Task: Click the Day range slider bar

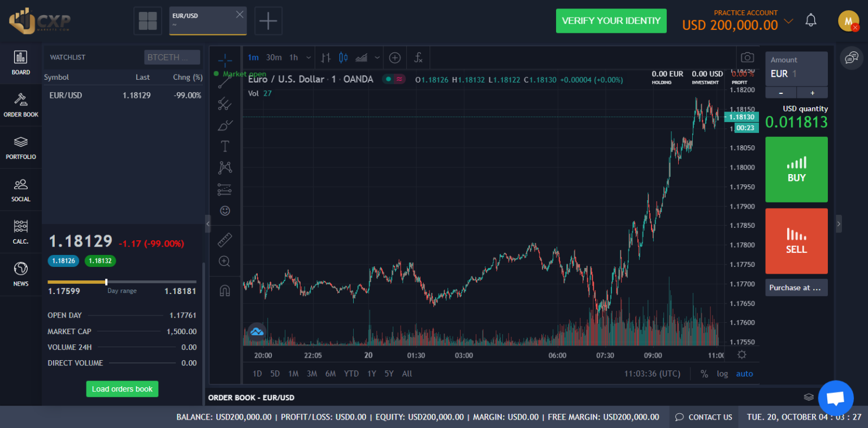Action: [x=122, y=282]
